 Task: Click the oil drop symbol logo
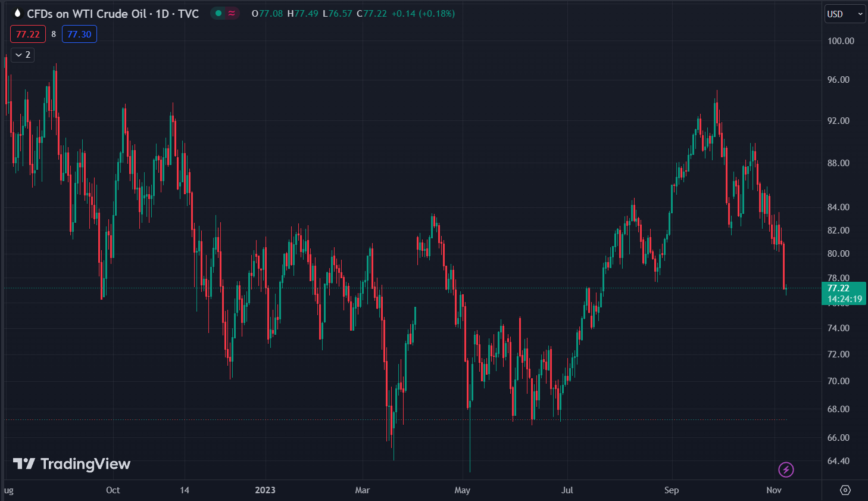(17, 14)
